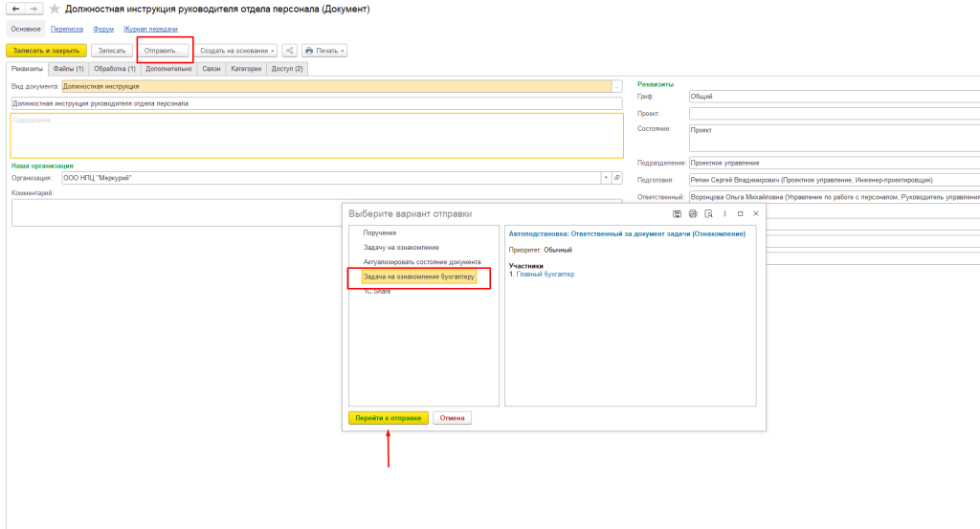This screenshot has width=980, height=529.
Task: Open the Организация field link icon
Action: click(617, 177)
